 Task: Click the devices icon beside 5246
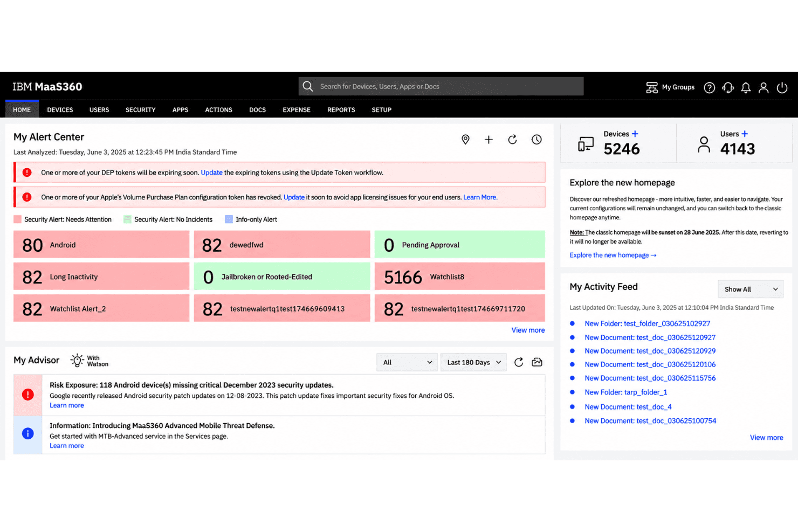tap(586, 144)
